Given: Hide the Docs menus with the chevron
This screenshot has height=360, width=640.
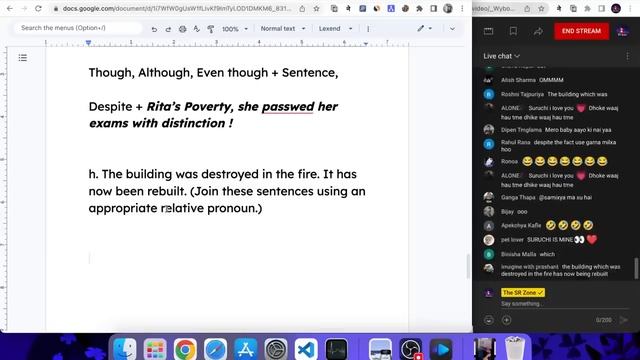Looking at the screenshot, I should point(452,29).
